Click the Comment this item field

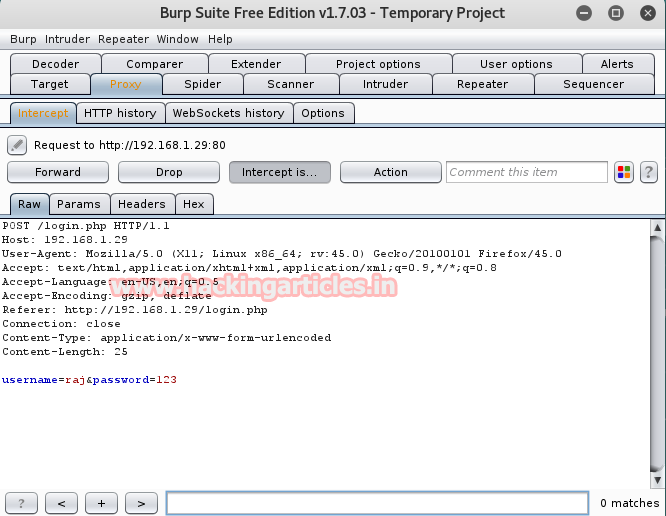pyautogui.click(x=527, y=172)
